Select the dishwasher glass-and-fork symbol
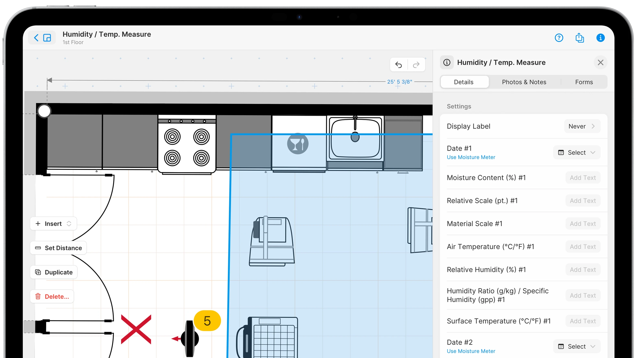Screen dimensions: 644x358 point(297,144)
